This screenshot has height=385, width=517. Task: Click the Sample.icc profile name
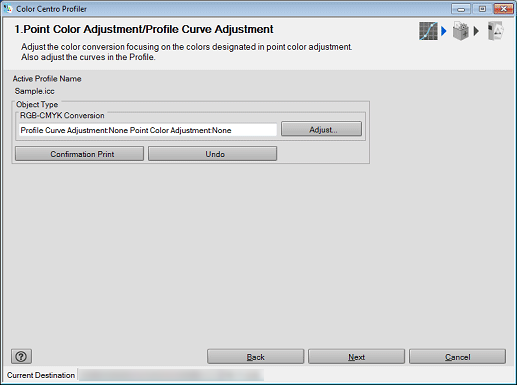point(35,91)
